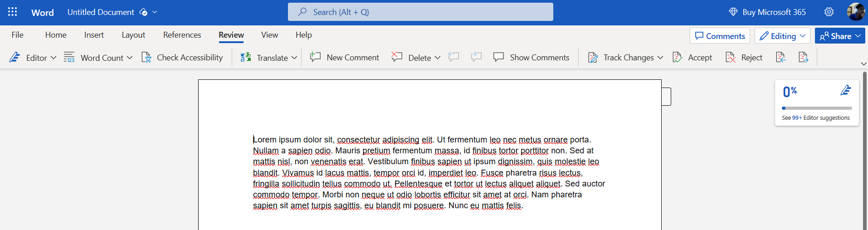This screenshot has width=868, height=230.
Task: Click the Track Changes icon
Action: [593, 57]
